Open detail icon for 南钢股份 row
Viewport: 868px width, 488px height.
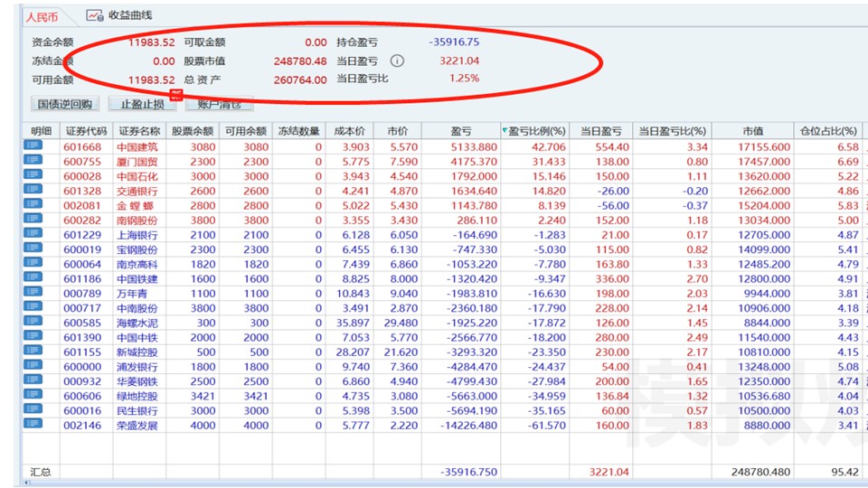coord(33,219)
